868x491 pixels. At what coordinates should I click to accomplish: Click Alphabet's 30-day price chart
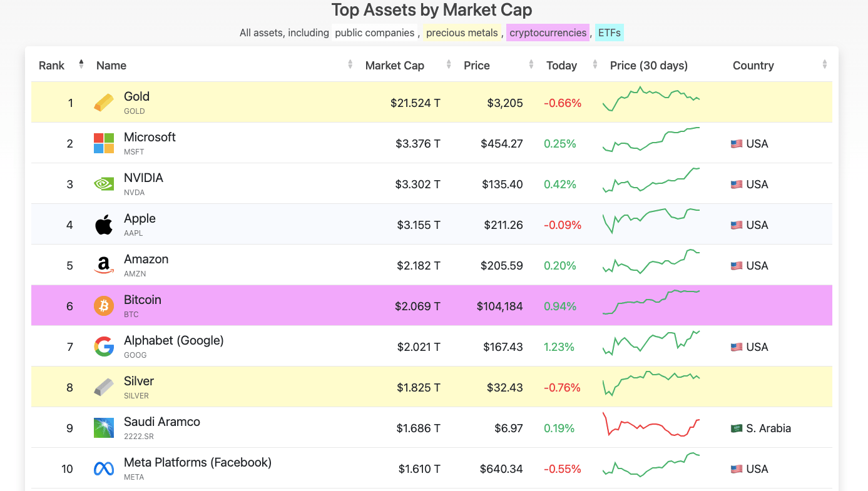coord(651,343)
